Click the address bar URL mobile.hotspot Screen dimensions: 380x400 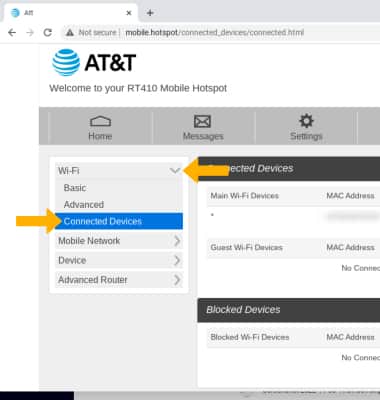click(x=215, y=33)
